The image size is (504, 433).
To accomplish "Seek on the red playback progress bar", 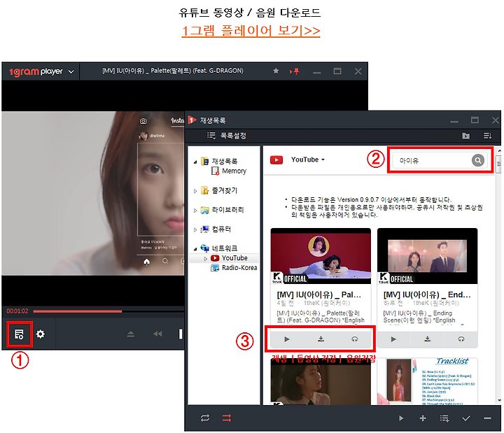I will click(x=77, y=311).
